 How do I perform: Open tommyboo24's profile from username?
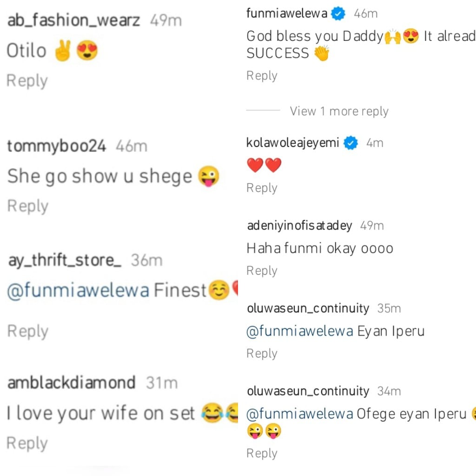pyautogui.click(x=57, y=146)
